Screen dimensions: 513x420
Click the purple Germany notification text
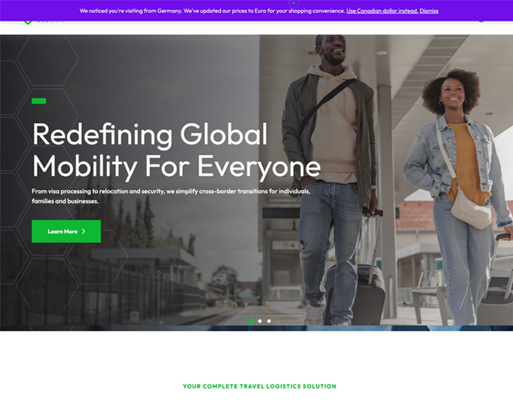click(213, 11)
